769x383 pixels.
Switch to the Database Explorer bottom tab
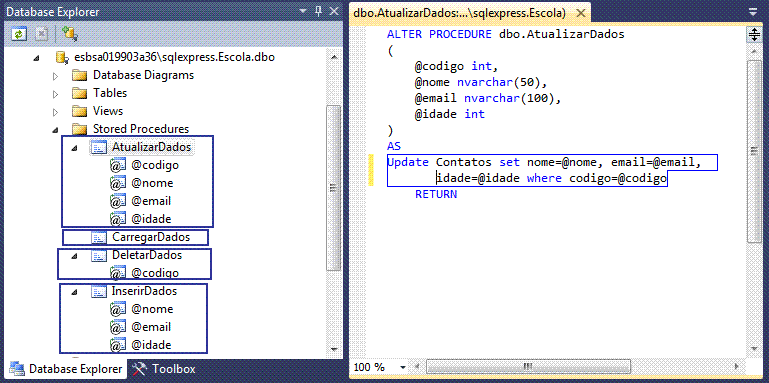(x=66, y=369)
